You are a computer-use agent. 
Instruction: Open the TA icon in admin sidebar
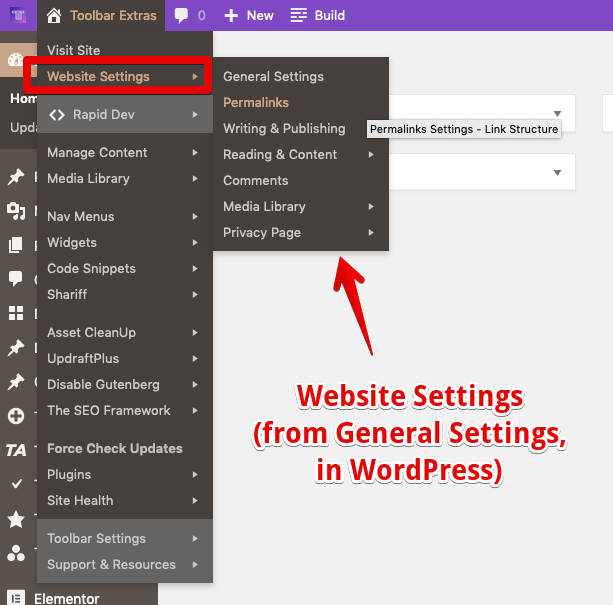coord(16,450)
